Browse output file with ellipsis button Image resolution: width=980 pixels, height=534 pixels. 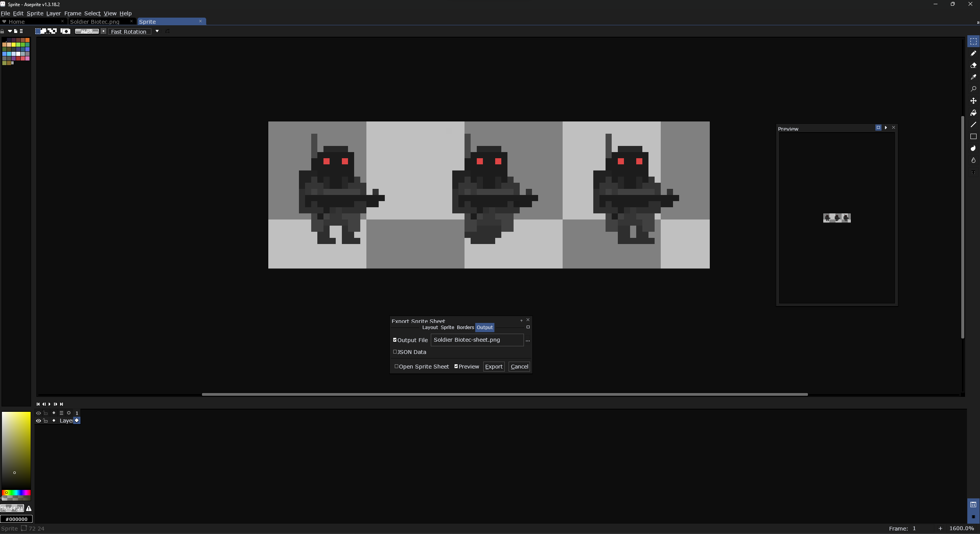coord(528,340)
